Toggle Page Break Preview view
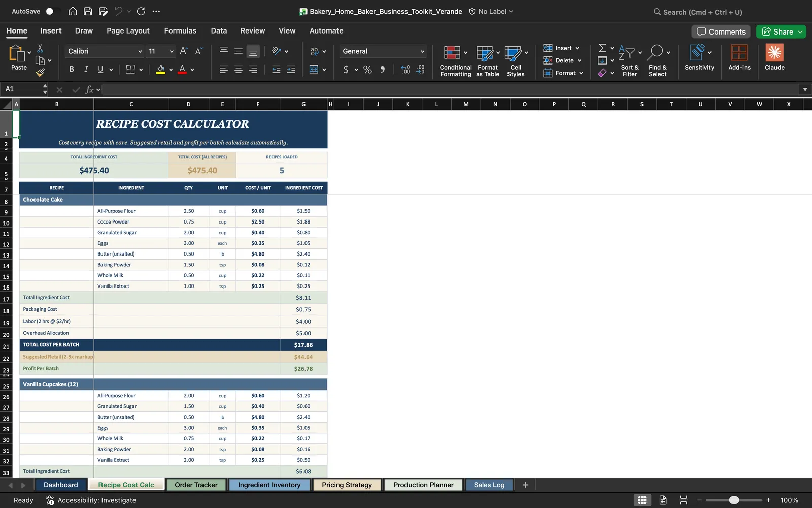Viewport: 812px width, 508px height. pos(683,500)
